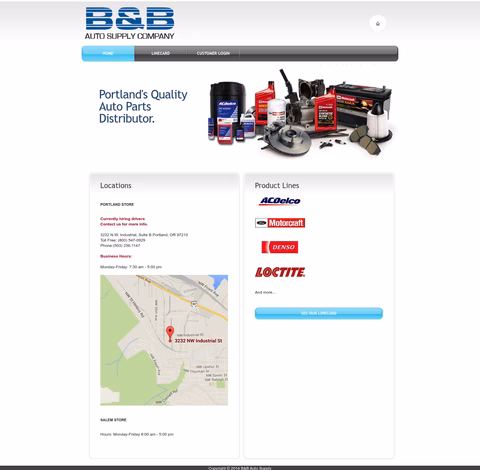Screen dimensions: 480x470
Task: Open the See Our Linecard button
Action: pyautogui.click(x=319, y=313)
